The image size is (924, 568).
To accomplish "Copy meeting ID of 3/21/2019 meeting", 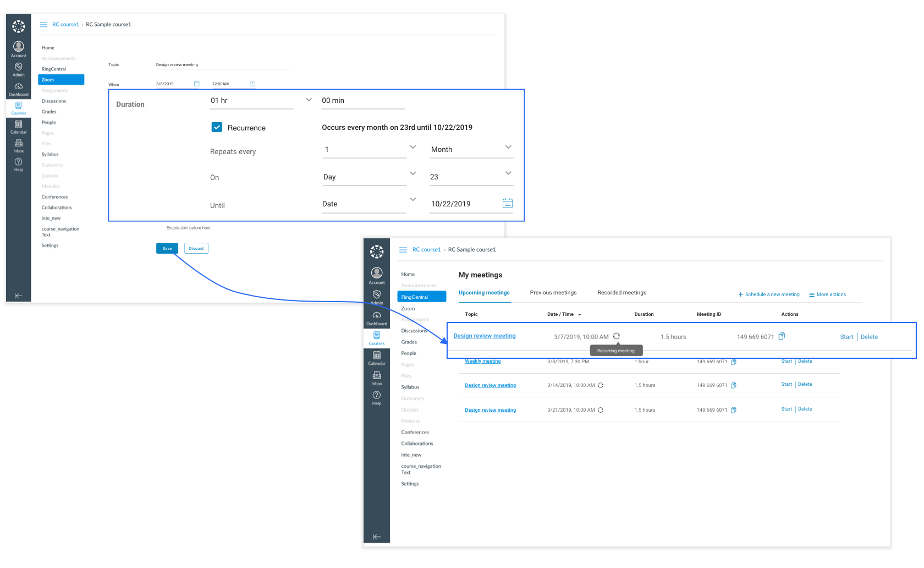I will coord(734,410).
